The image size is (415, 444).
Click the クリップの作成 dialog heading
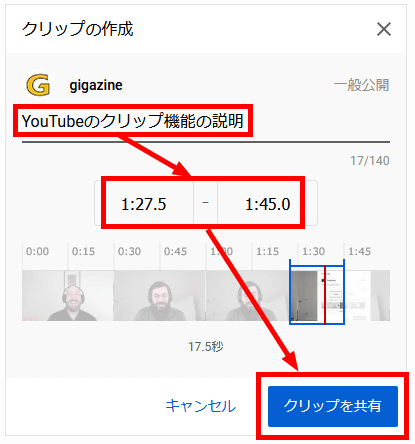pos(78,29)
